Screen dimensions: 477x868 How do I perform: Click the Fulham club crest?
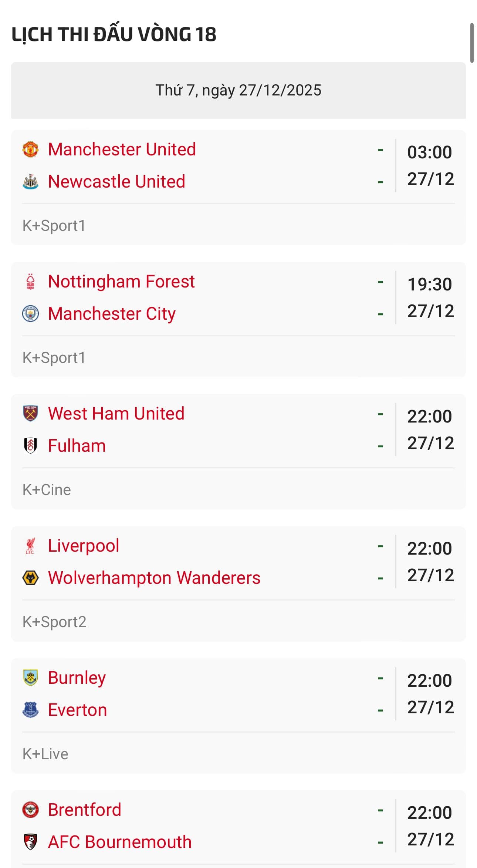point(30,446)
